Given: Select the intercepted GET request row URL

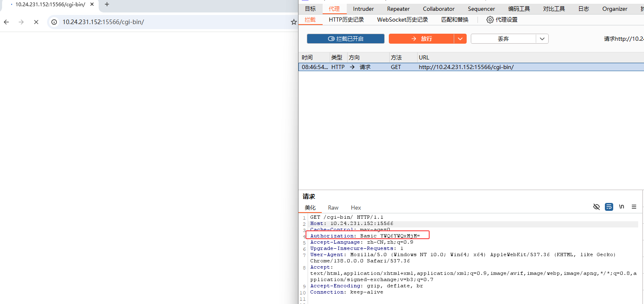Looking at the screenshot, I should pos(466,67).
